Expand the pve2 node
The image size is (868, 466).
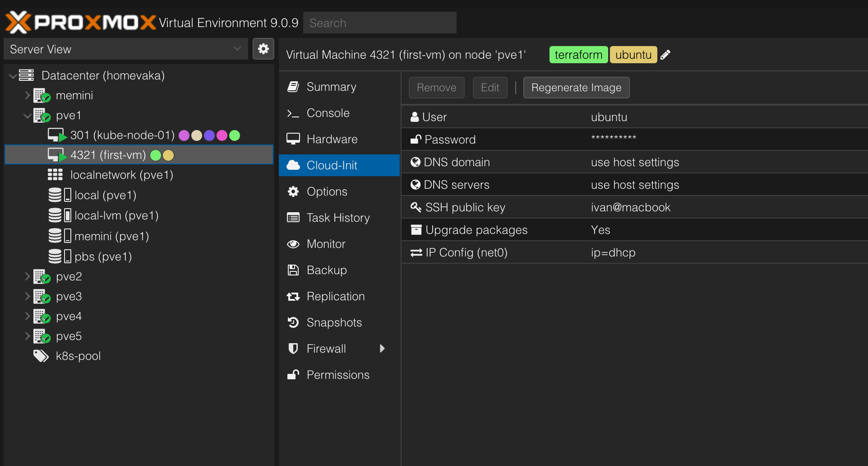(27, 276)
